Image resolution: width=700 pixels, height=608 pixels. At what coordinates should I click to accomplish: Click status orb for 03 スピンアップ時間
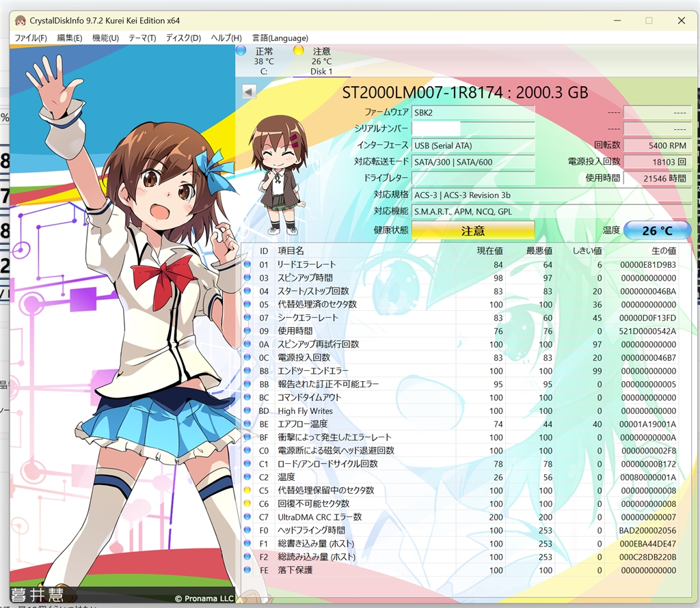pos(247,277)
